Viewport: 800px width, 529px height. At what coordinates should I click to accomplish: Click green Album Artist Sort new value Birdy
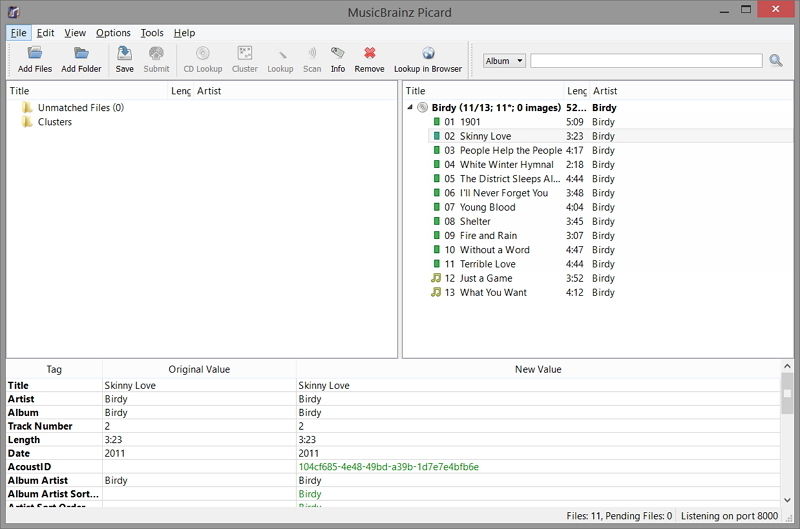310,494
